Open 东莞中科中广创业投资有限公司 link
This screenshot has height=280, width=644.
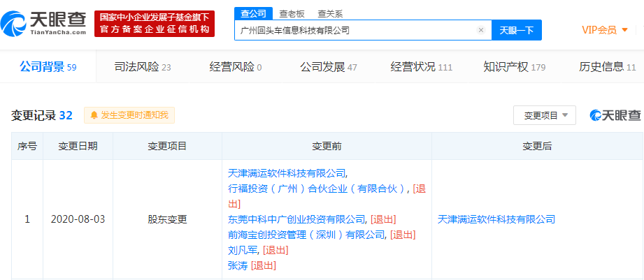pos(296,219)
